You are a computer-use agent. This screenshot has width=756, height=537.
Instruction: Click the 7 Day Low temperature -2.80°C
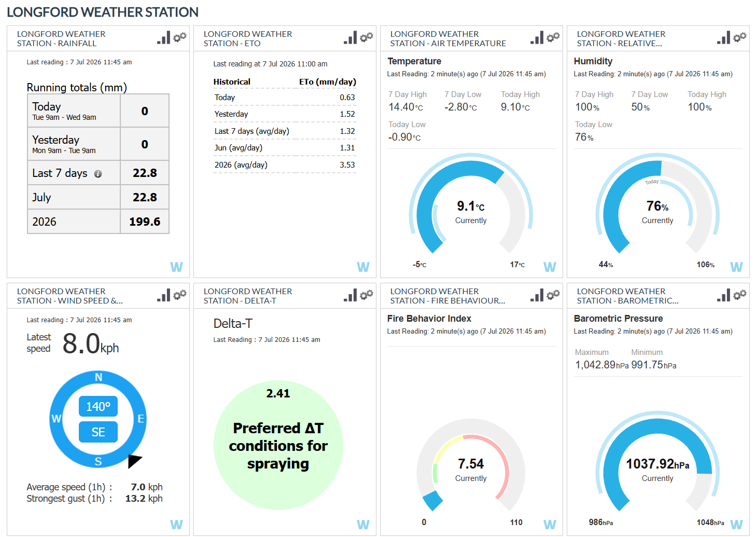click(x=460, y=107)
